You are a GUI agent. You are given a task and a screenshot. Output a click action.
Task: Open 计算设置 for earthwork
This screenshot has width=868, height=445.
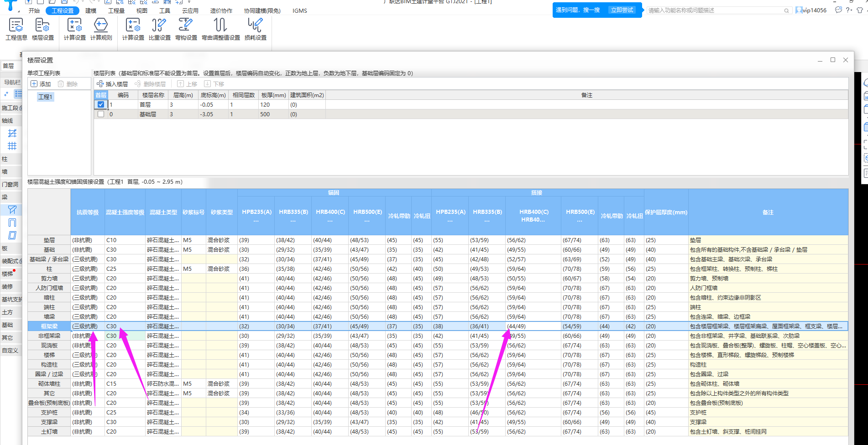click(75, 29)
